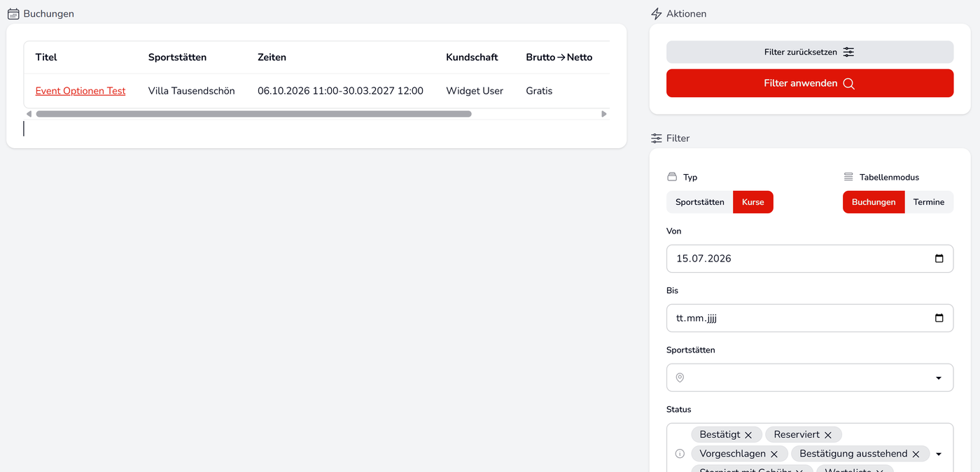The image size is (980, 472).
Task: Remove the Bestätigt status tag
Action: click(748, 435)
